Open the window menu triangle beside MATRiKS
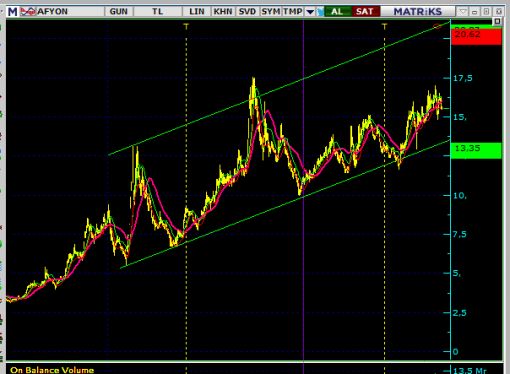The height and width of the screenshot is (374, 510). click(462, 12)
